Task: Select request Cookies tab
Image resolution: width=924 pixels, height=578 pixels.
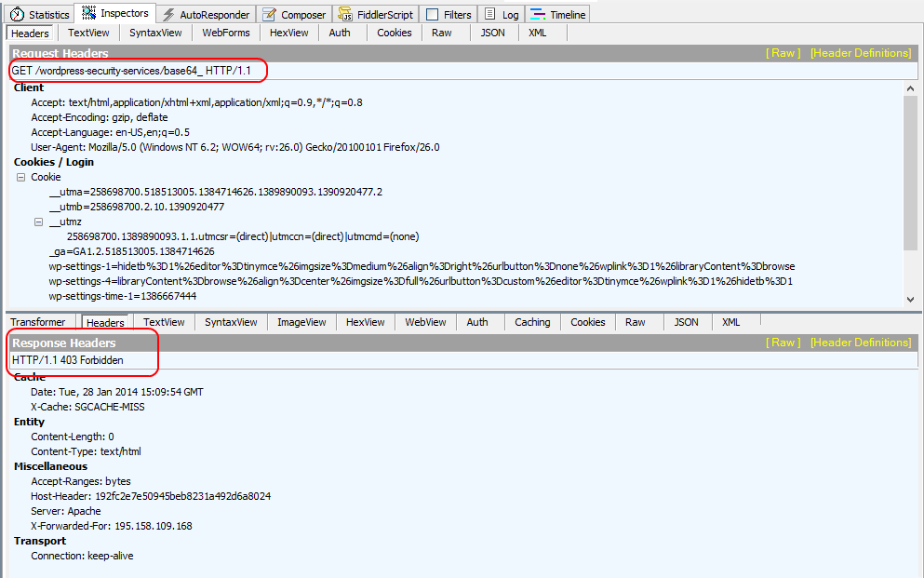Action: (395, 33)
